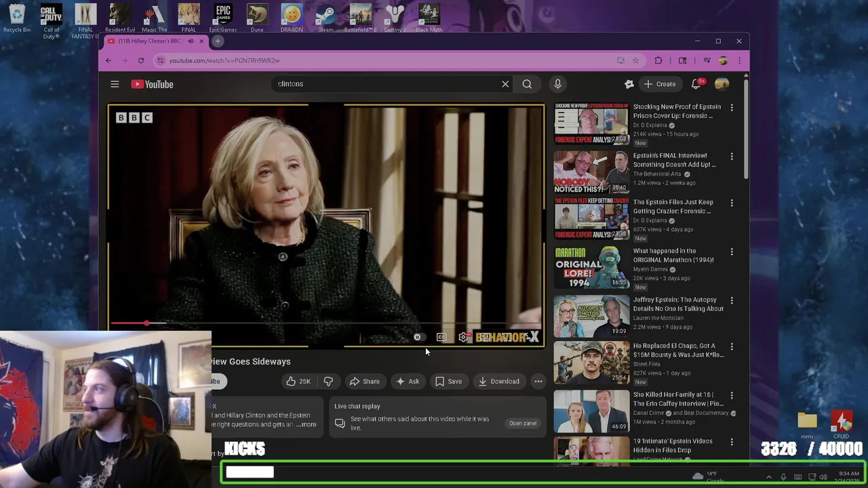Download the video
The height and width of the screenshot is (488, 868).
(498, 381)
